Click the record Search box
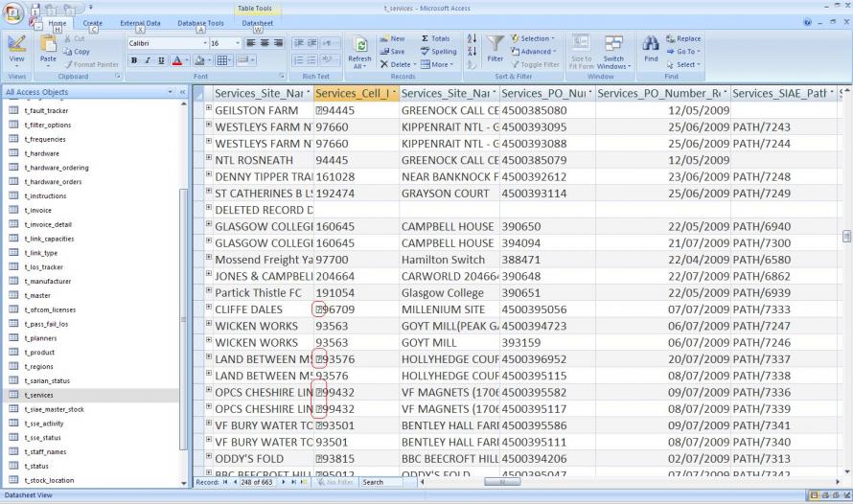Viewport: 853px width, 504px height. [383, 483]
